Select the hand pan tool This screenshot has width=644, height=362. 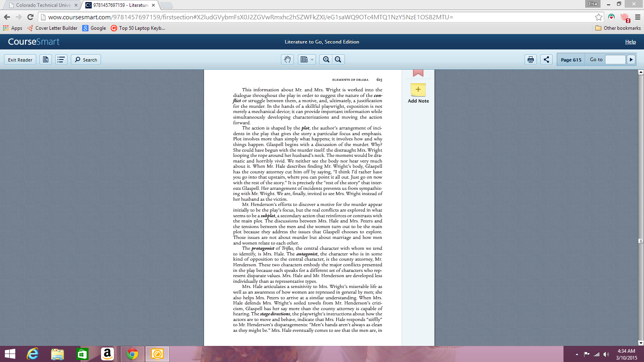click(x=287, y=60)
